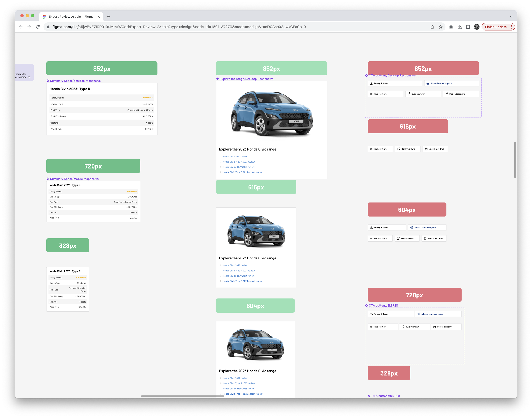Open the Chrome three-dot menu
The image size is (532, 418).
point(511,27)
